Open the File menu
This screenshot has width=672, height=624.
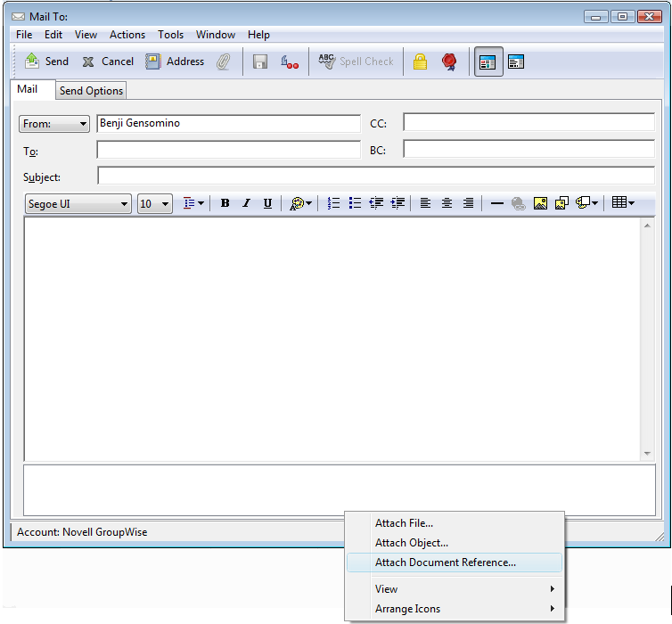point(24,35)
